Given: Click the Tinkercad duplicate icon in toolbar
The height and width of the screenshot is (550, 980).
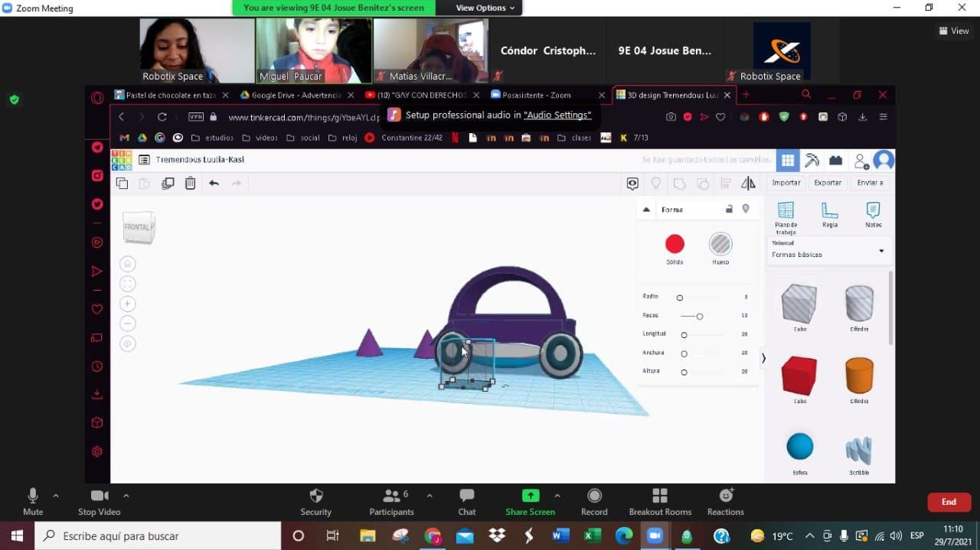Looking at the screenshot, I should point(168,183).
